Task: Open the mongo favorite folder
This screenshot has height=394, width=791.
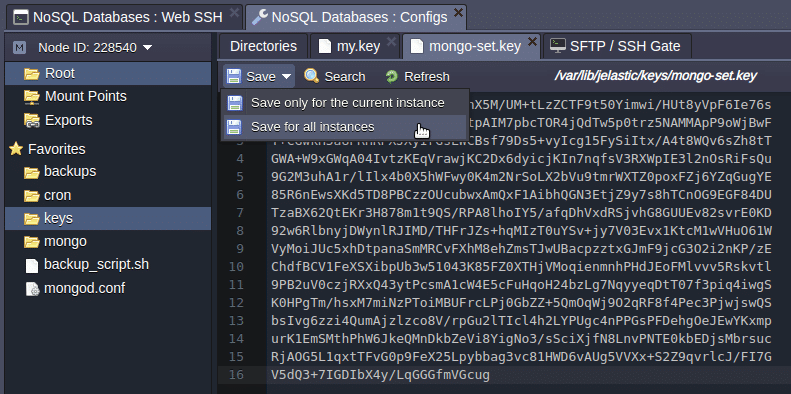Action: click(x=66, y=241)
